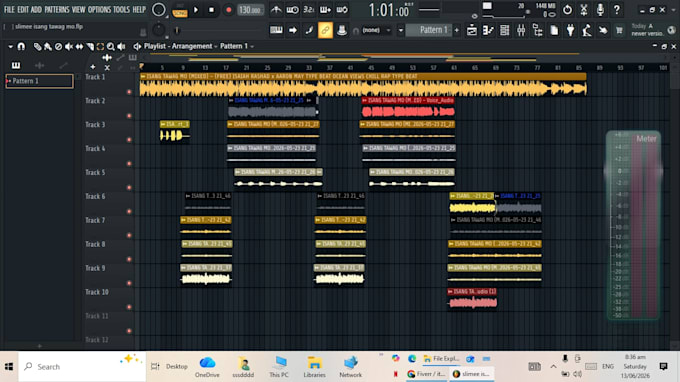Open the Piano roll view icon
The image size is (680, 382).
point(488,30)
